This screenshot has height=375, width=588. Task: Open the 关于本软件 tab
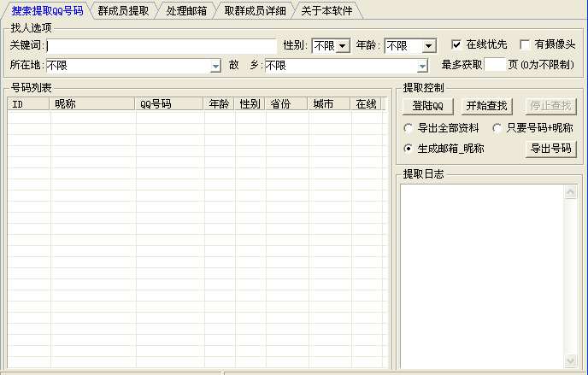click(326, 10)
